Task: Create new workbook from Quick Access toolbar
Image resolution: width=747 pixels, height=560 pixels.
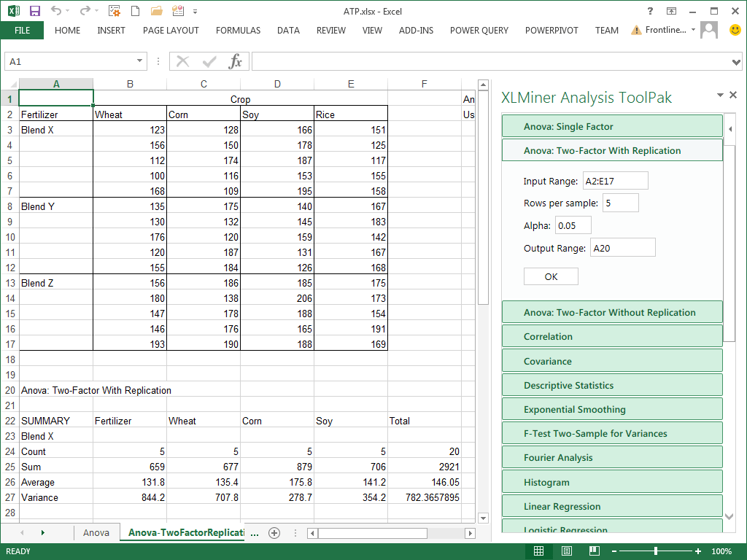Action: (133, 11)
